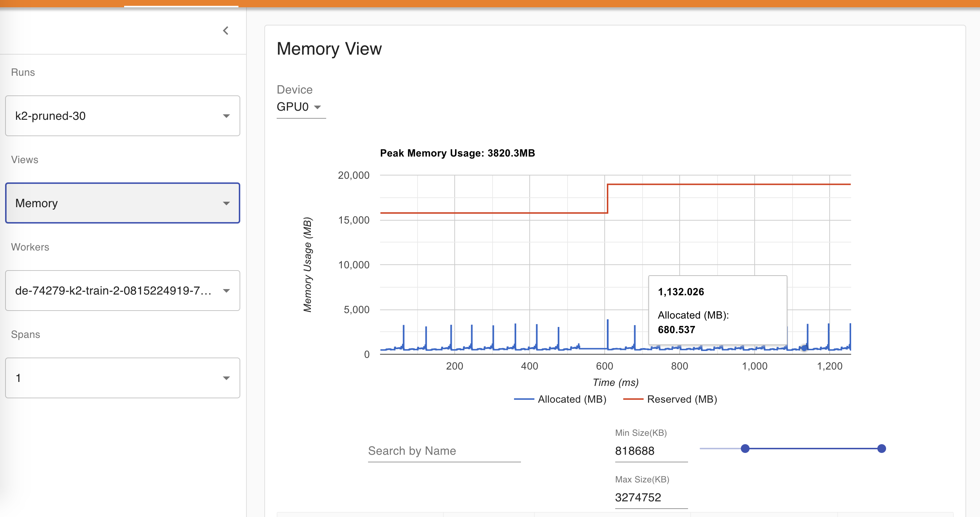This screenshot has width=980, height=517.
Task: Click the arrow next to GPU0 device
Action: tap(317, 107)
